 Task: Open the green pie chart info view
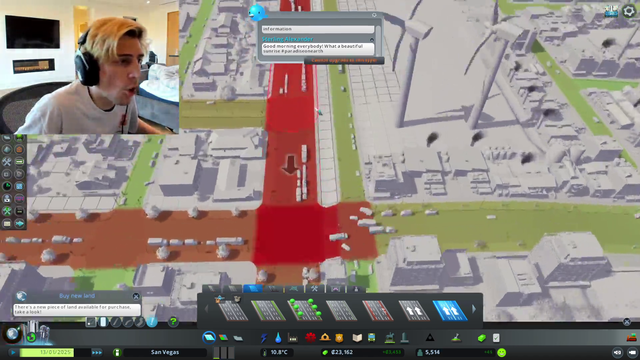[x=7, y=187]
